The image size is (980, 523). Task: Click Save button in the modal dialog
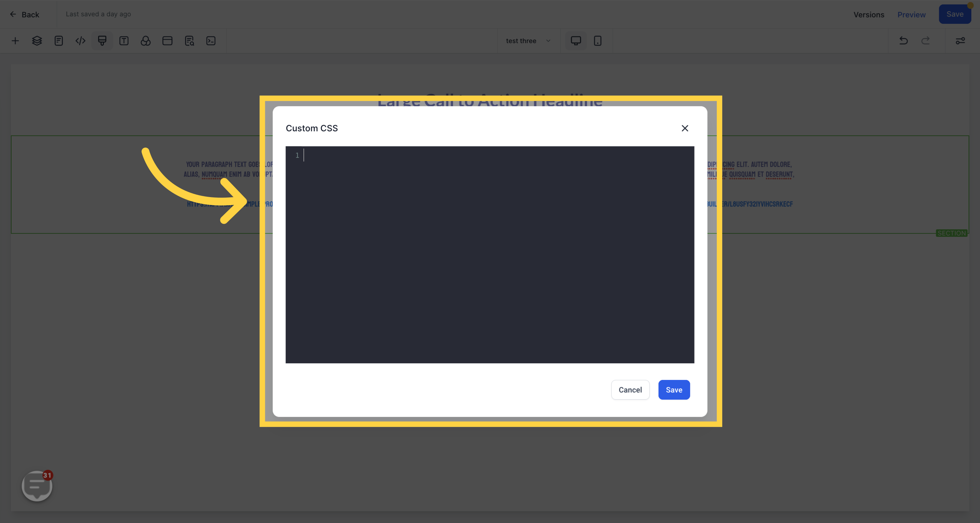coord(673,390)
